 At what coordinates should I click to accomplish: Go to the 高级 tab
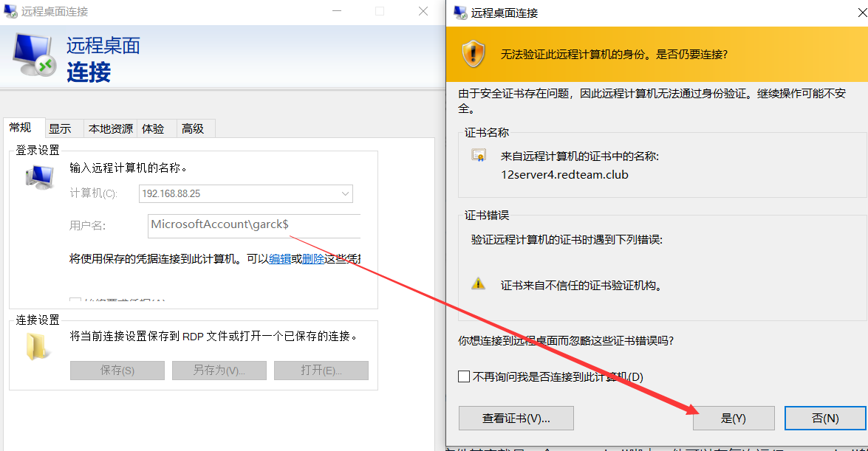click(193, 128)
